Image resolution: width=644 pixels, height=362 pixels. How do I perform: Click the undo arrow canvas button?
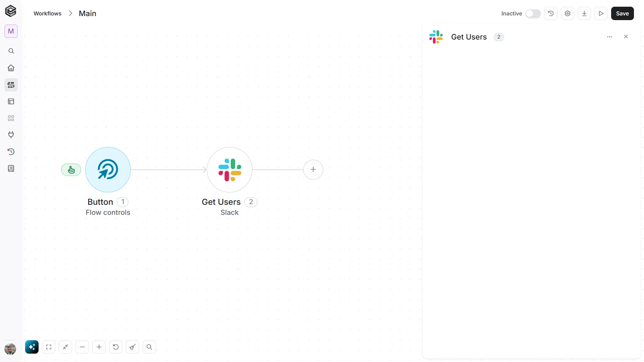tap(116, 347)
